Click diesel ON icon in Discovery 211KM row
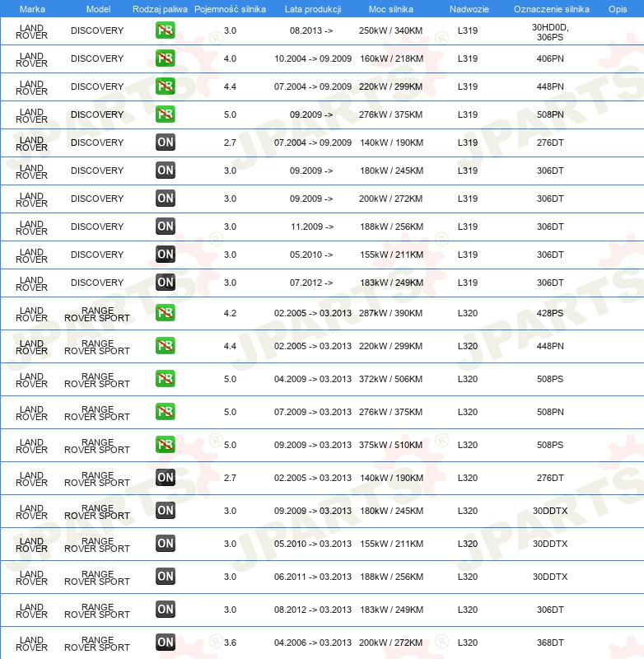Image resolution: width=644 pixels, height=659 pixels. pyautogui.click(x=165, y=255)
